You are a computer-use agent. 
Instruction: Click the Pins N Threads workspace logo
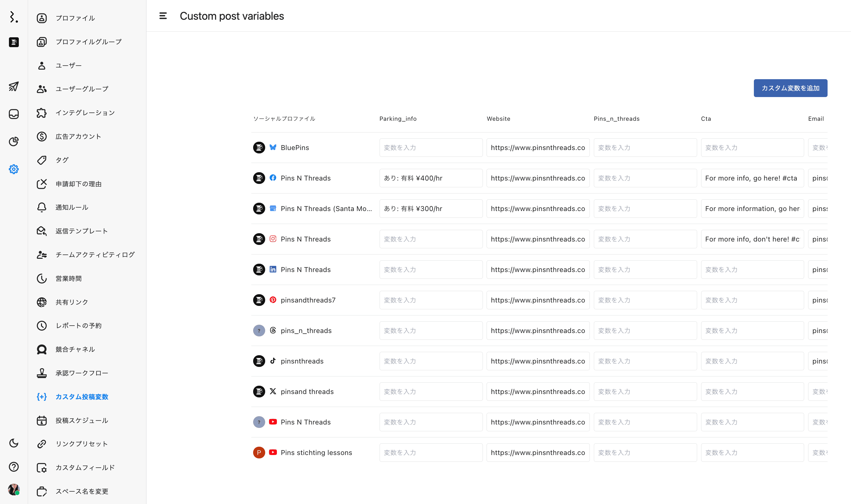(x=14, y=42)
